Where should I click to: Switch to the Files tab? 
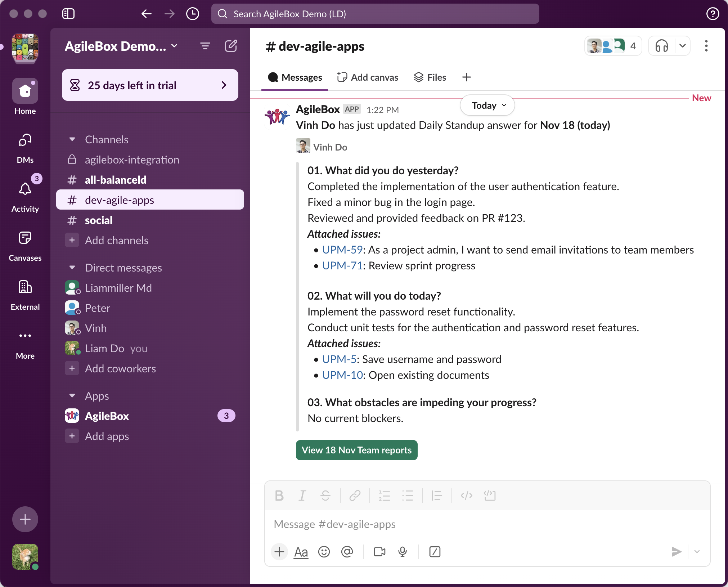(430, 77)
